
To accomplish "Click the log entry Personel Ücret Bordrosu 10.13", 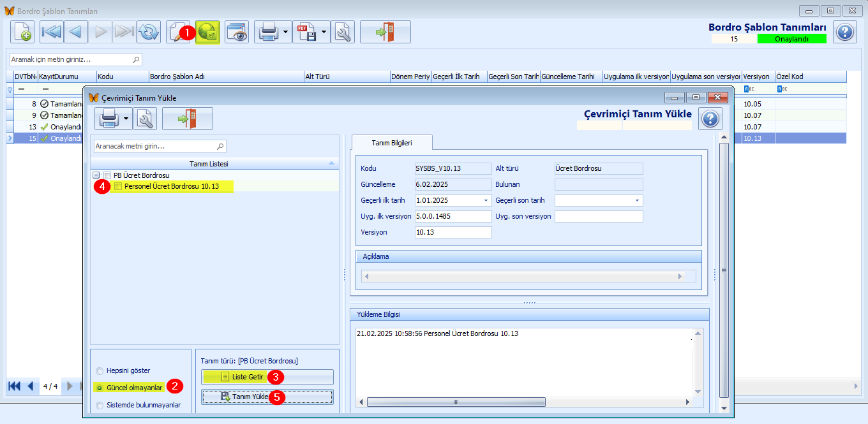I will coord(437,333).
